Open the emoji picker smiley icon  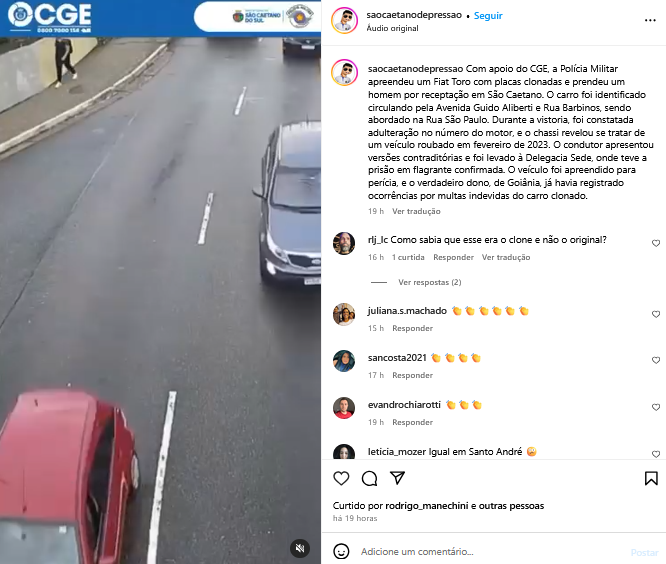click(x=341, y=551)
